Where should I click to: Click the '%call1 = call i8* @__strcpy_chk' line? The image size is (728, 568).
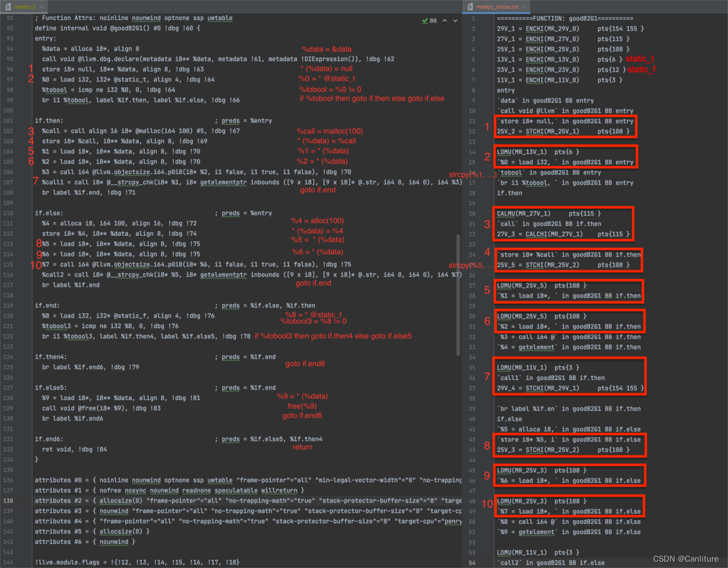(252, 182)
